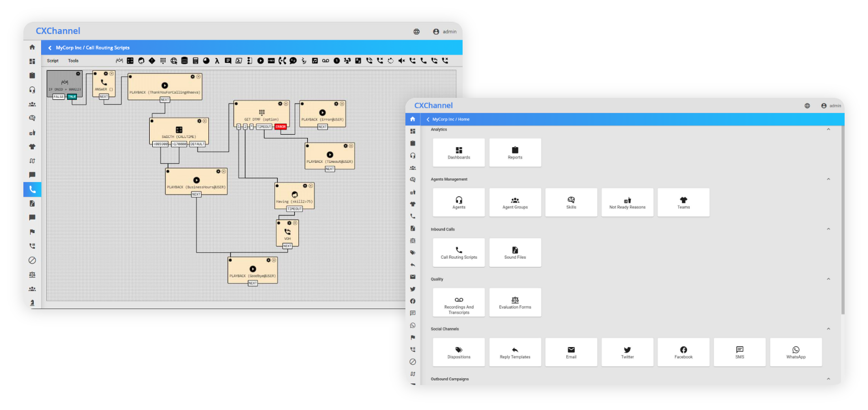Open the WhatsApp channel tile
Screen dimensions: 868x410
click(x=796, y=352)
